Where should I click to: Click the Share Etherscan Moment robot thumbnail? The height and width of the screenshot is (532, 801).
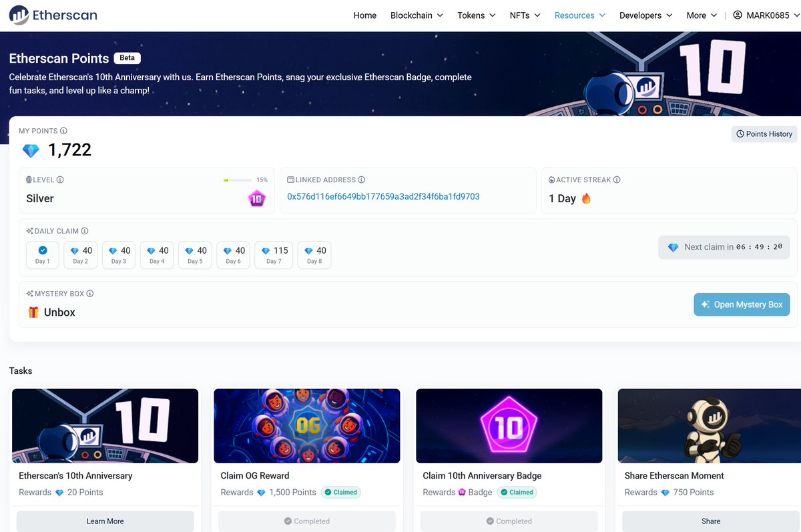click(710, 426)
